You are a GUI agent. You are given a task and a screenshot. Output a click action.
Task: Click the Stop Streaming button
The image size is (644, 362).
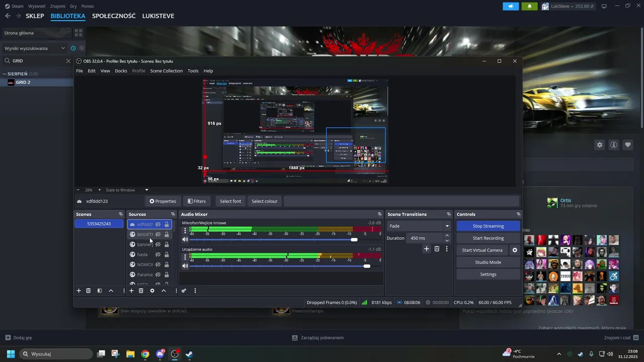tap(488, 226)
